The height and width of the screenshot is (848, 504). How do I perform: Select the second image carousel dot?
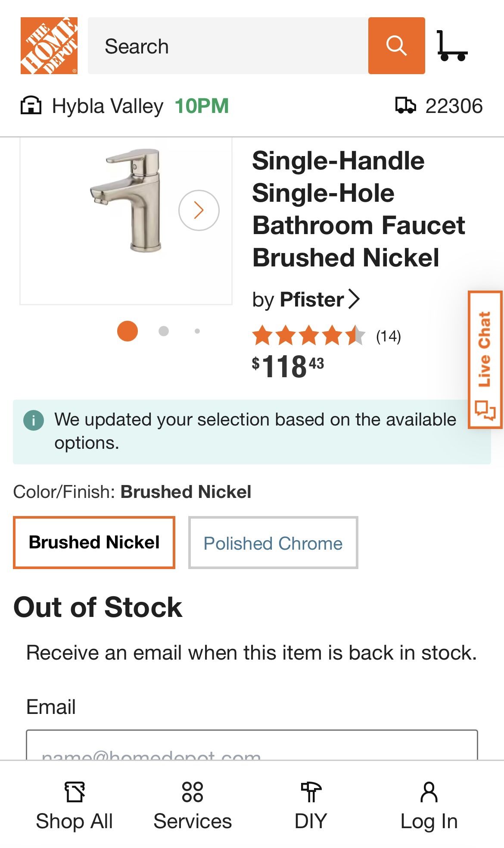click(163, 332)
